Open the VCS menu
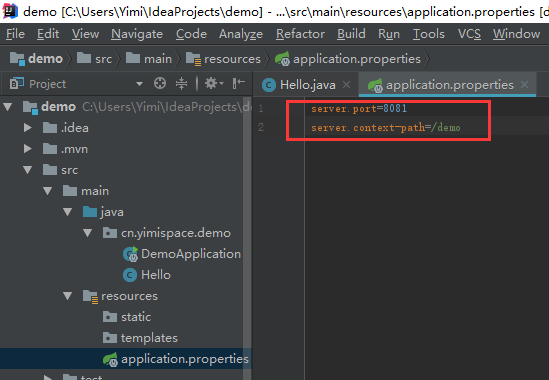Screen dimensions: 549x380 [x=469, y=34]
